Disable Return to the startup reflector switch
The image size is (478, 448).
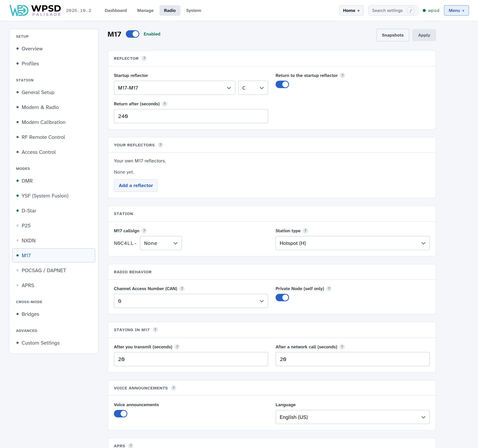(x=282, y=85)
